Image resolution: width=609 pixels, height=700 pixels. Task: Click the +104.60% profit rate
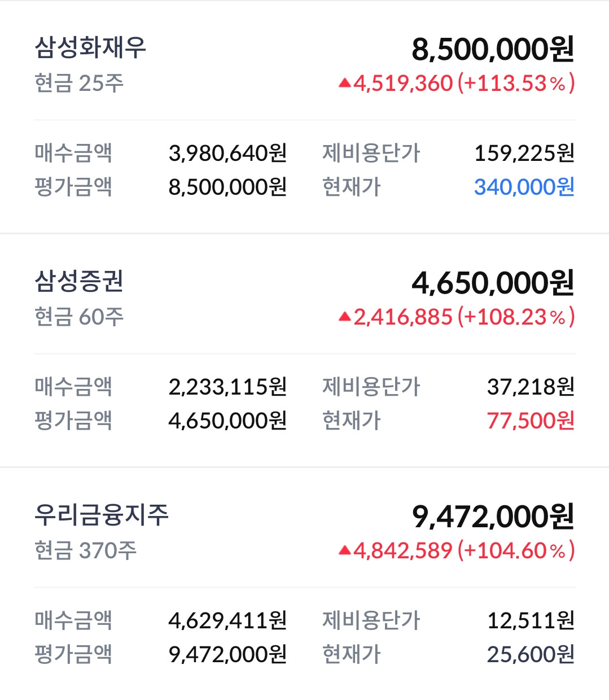516,551
